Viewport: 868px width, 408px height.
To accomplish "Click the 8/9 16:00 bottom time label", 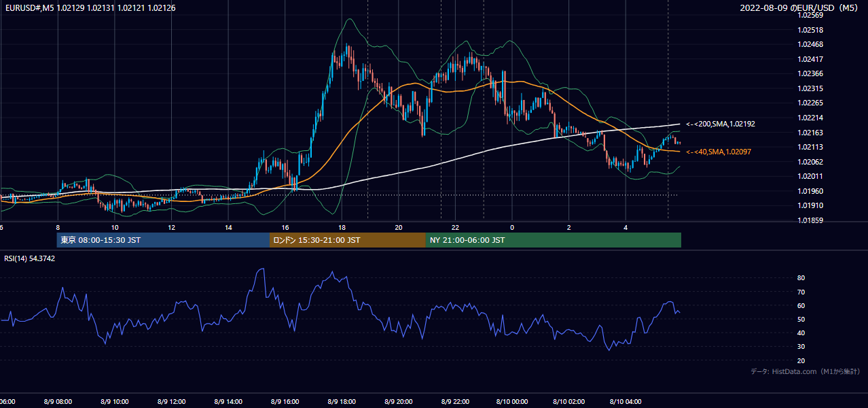I will [285, 402].
